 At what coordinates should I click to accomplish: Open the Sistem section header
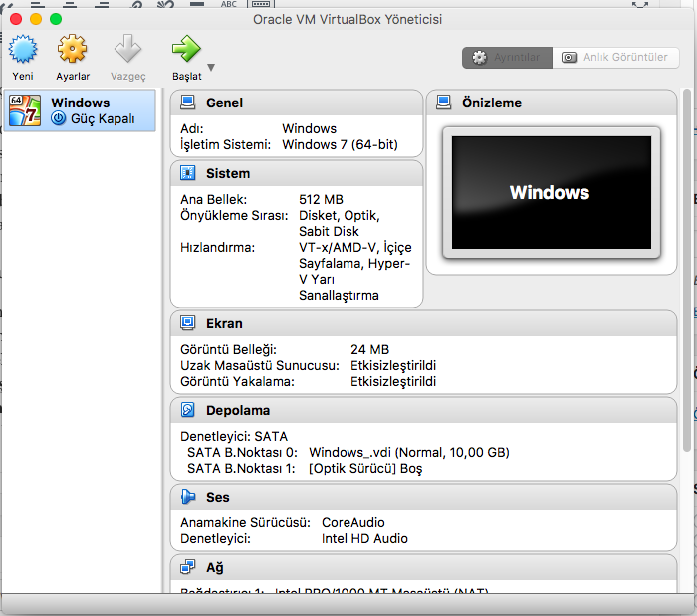click(297, 173)
